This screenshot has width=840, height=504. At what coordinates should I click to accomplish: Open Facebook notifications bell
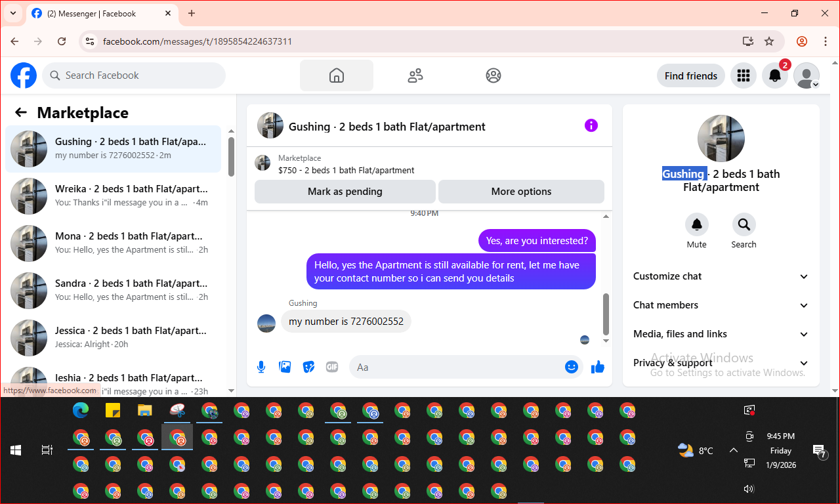point(775,75)
